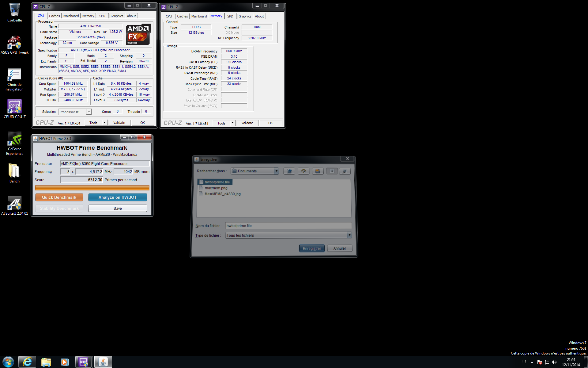Image resolution: width=588 pixels, height=368 pixels.
Task: Click the AMD FX logo in CPU-Z
Action: point(138,34)
